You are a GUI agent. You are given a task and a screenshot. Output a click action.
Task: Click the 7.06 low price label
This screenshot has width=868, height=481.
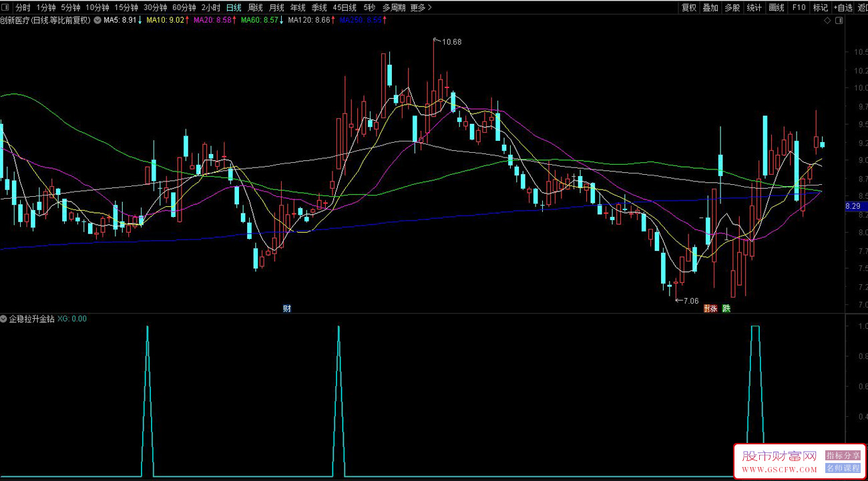(691, 301)
